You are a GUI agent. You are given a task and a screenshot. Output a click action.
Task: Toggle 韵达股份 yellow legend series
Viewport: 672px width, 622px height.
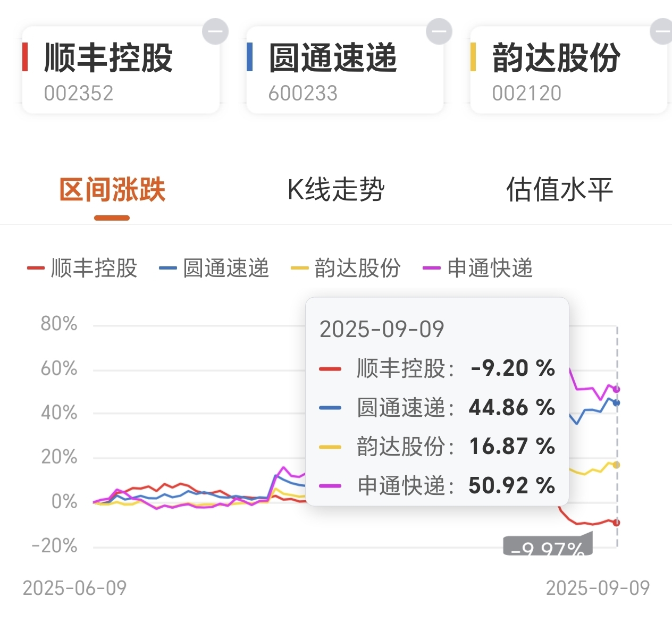tap(346, 268)
